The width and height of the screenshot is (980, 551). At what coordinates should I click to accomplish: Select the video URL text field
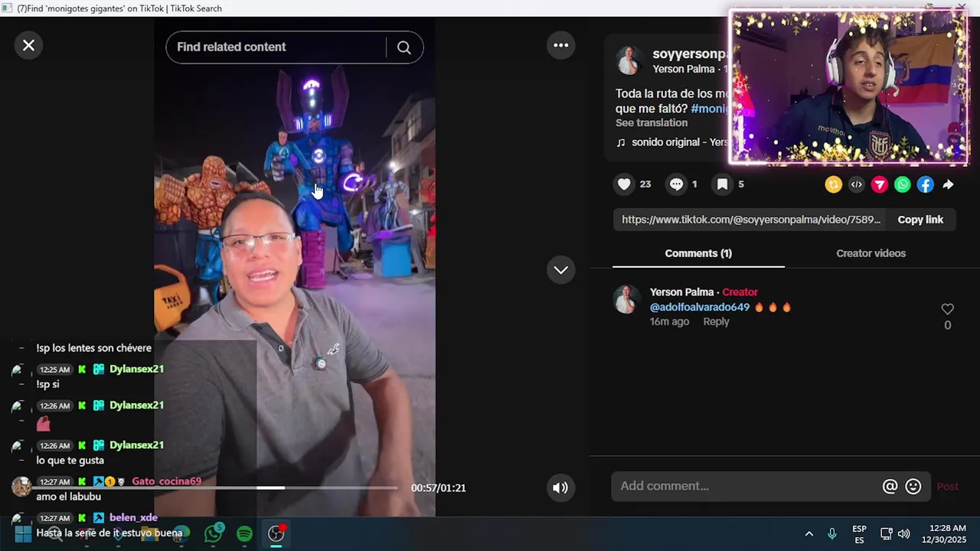(x=750, y=220)
